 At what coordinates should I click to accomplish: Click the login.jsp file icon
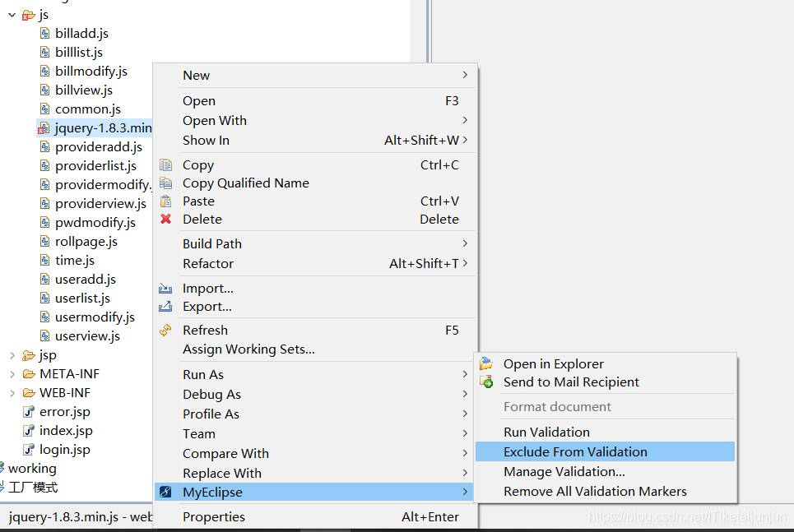pos(29,449)
